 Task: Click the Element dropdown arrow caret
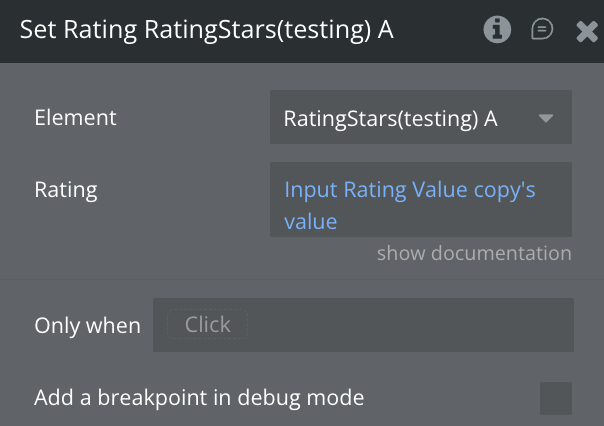coord(546,118)
